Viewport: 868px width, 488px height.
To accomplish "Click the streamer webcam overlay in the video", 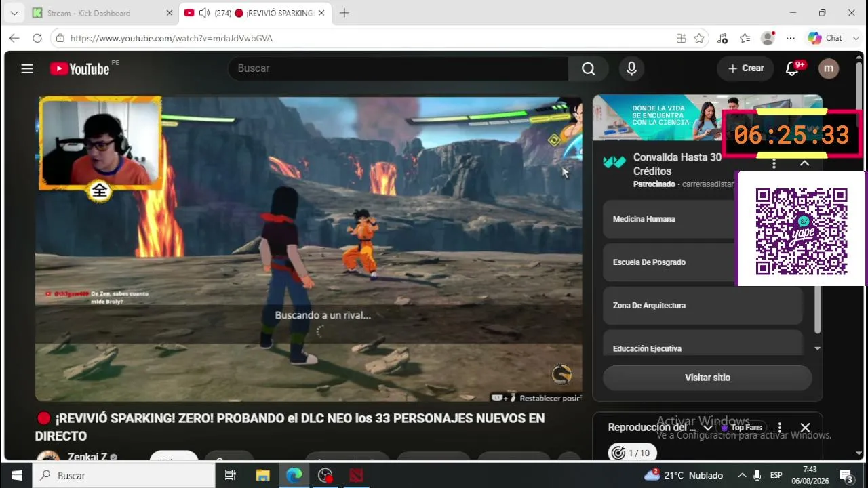I will 100,143.
